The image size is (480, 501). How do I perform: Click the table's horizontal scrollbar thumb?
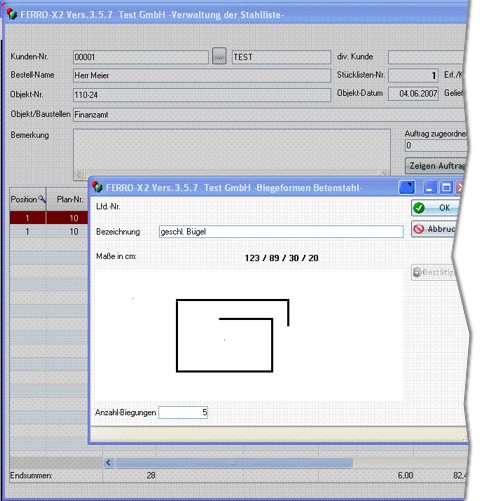tap(233, 463)
